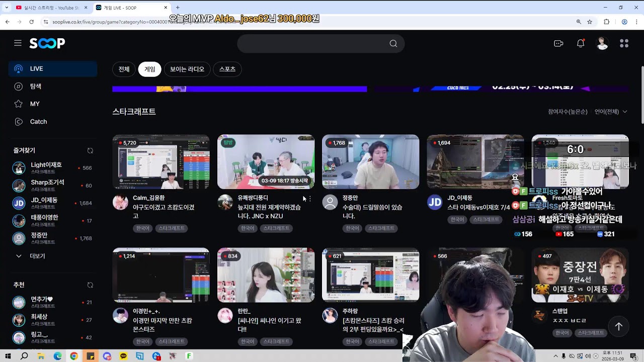Show hidden system tray icons
This screenshot has height=362, width=644.
pos(556,356)
